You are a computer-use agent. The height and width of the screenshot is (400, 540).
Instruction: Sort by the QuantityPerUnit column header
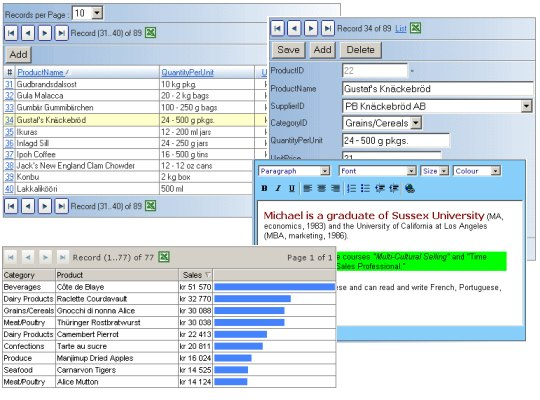click(x=187, y=72)
